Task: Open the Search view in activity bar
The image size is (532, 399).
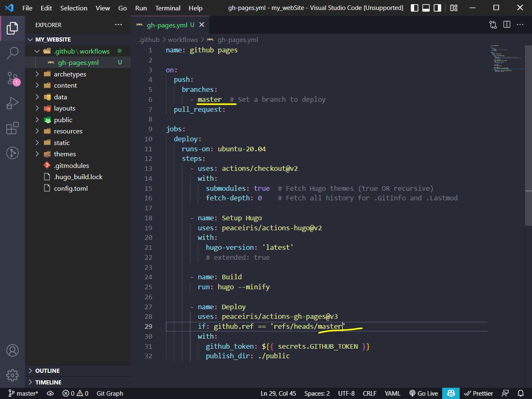Action: (12, 53)
